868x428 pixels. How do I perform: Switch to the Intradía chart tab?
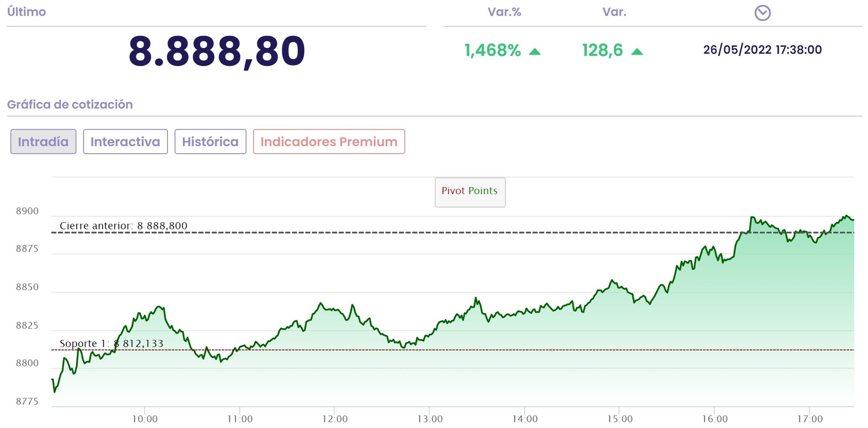point(43,141)
